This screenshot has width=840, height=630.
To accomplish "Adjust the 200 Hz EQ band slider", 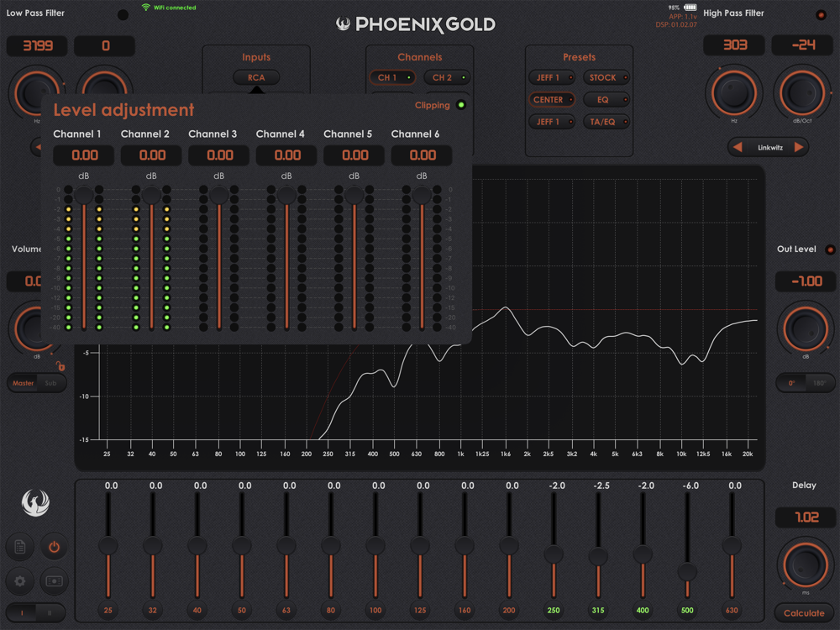I will click(509, 545).
